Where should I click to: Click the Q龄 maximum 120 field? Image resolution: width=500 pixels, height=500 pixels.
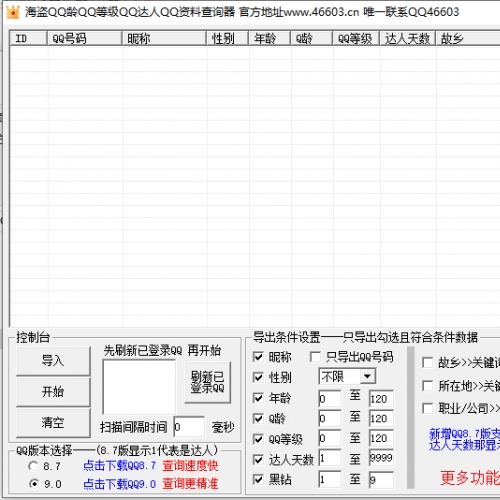[x=381, y=418]
